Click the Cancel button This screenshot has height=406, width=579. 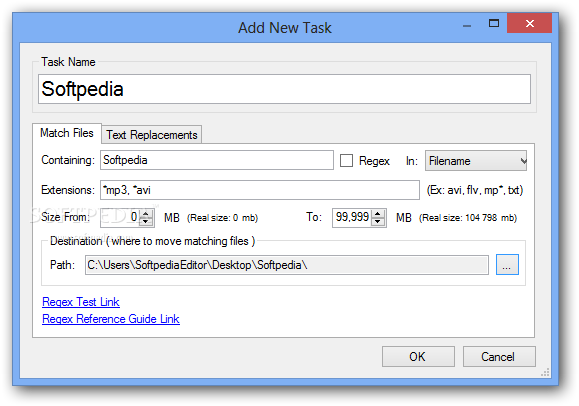[x=499, y=356]
